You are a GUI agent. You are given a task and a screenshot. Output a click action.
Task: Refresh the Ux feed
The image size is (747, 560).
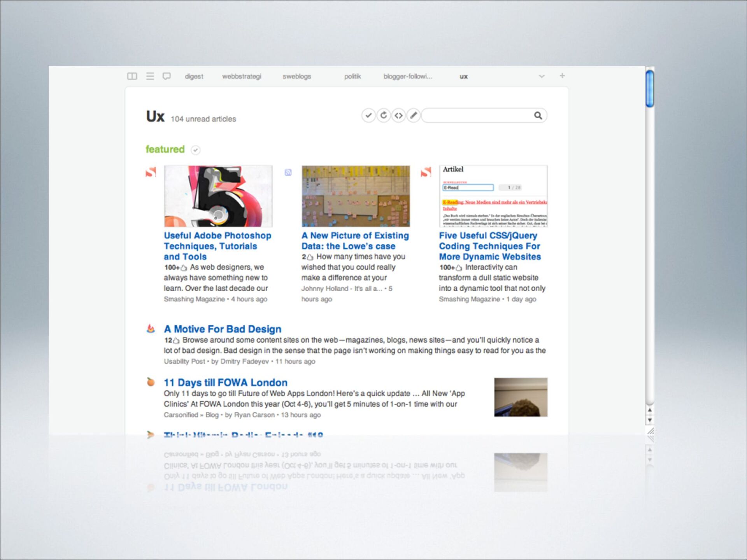coord(384,115)
